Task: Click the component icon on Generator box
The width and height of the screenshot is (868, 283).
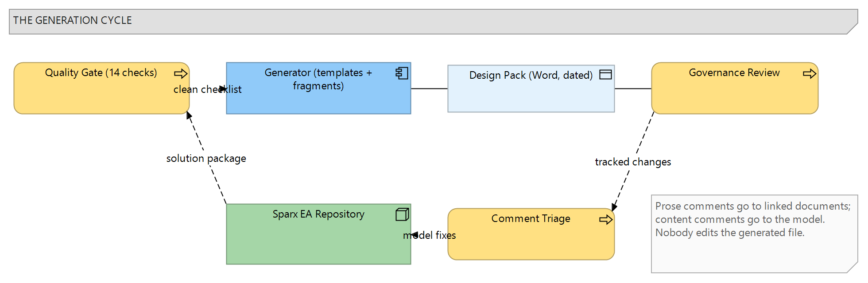Action: (402, 73)
